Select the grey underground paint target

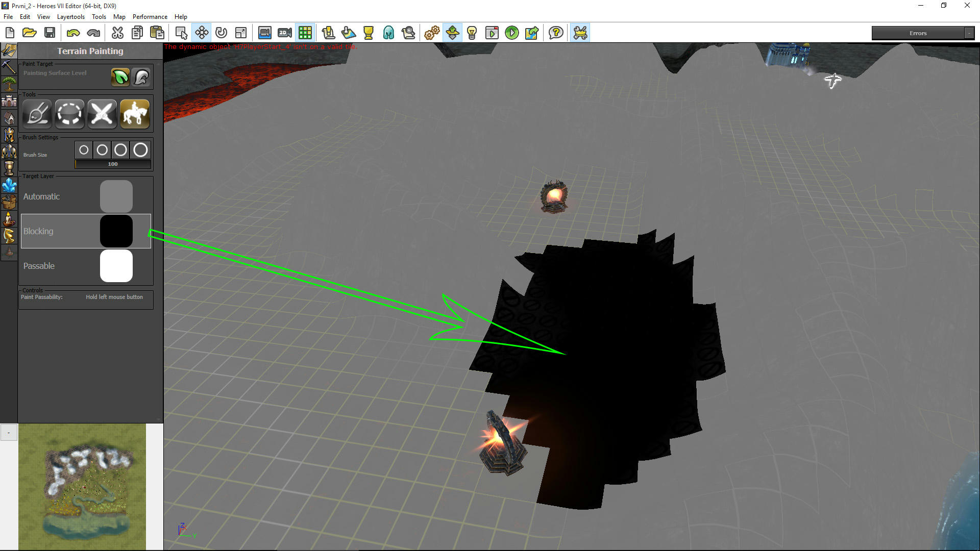coord(141,78)
